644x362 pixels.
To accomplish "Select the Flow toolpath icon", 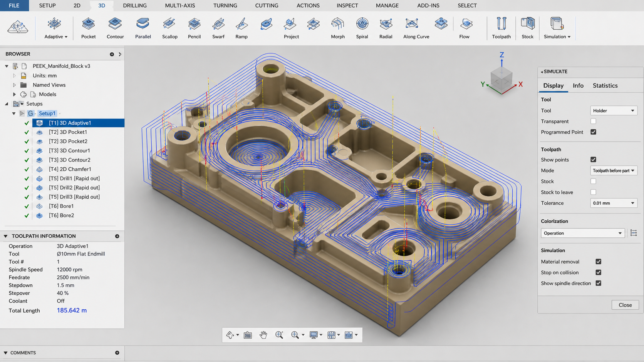I will tap(466, 24).
